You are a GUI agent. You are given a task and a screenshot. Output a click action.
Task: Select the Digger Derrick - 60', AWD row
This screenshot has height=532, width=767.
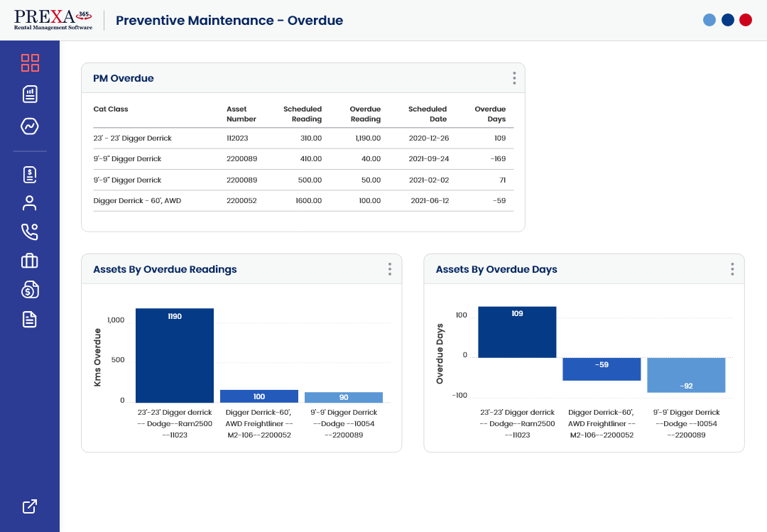[x=137, y=201]
